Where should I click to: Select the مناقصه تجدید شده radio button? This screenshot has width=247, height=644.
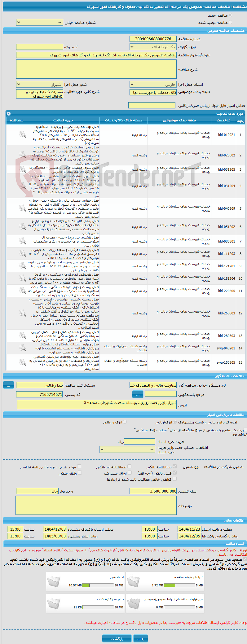230,22
